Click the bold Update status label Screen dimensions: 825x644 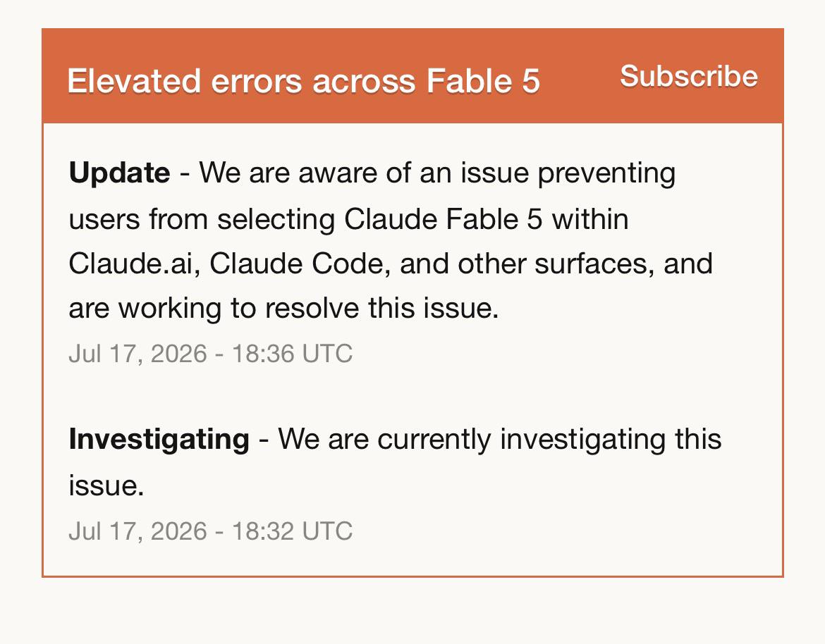point(119,173)
